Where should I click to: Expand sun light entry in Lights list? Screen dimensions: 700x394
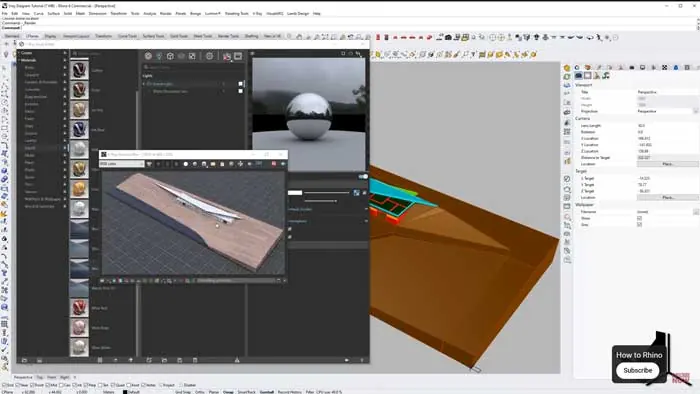pyautogui.click(x=144, y=84)
